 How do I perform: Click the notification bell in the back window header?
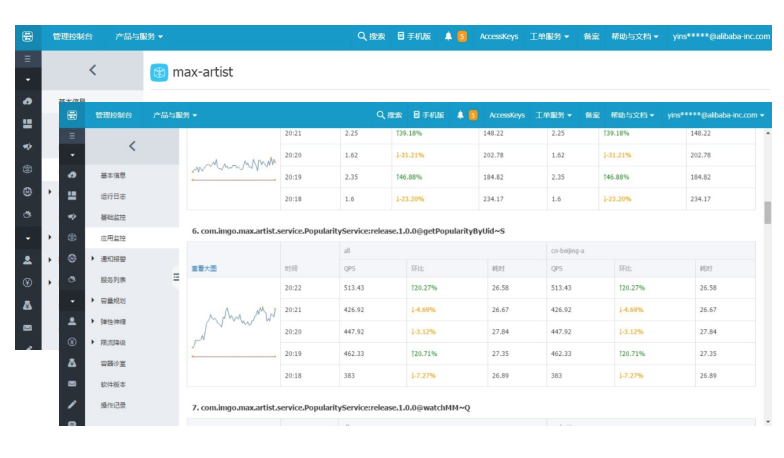pos(449,36)
